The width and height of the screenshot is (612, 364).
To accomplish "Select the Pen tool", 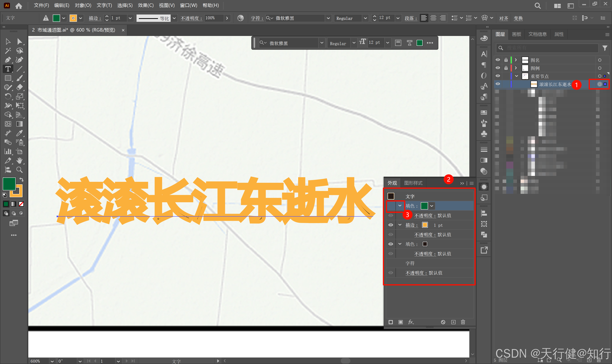I will pyautogui.click(x=8, y=60).
